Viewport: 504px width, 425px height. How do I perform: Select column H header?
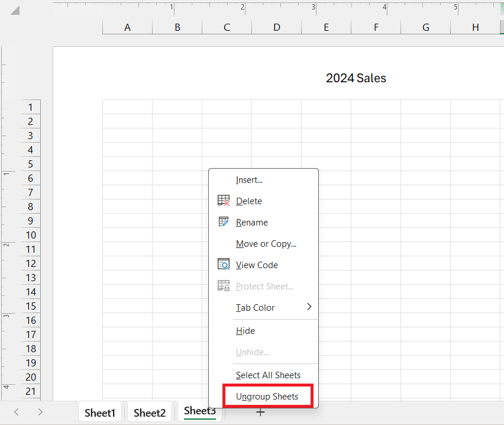[x=476, y=27]
